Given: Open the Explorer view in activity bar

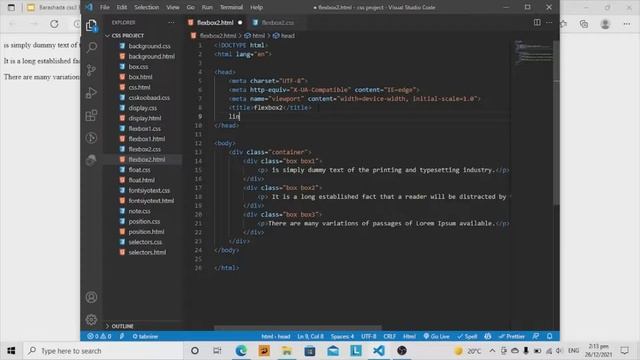Looking at the screenshot, I should [x=91, y=25].
